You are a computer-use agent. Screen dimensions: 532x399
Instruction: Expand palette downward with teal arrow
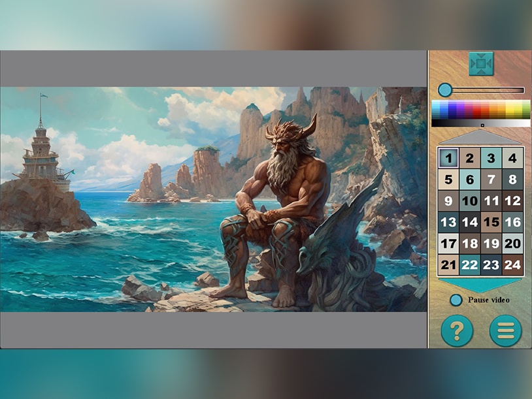480,285
